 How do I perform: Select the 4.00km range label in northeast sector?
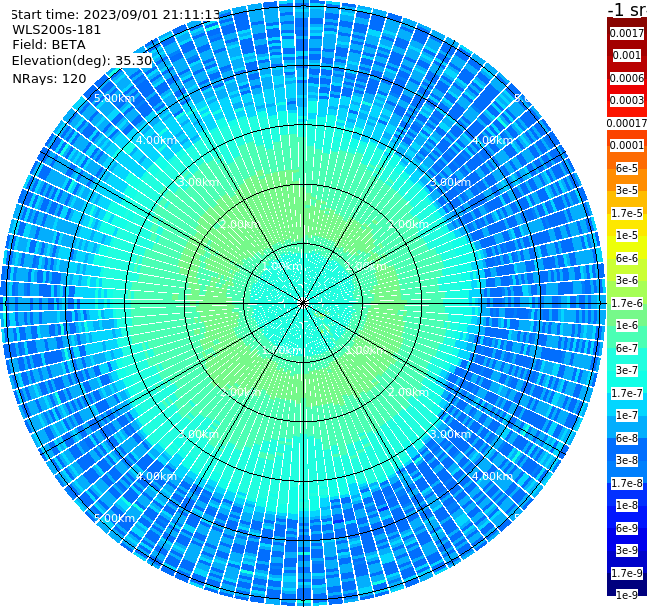point(492,140)
